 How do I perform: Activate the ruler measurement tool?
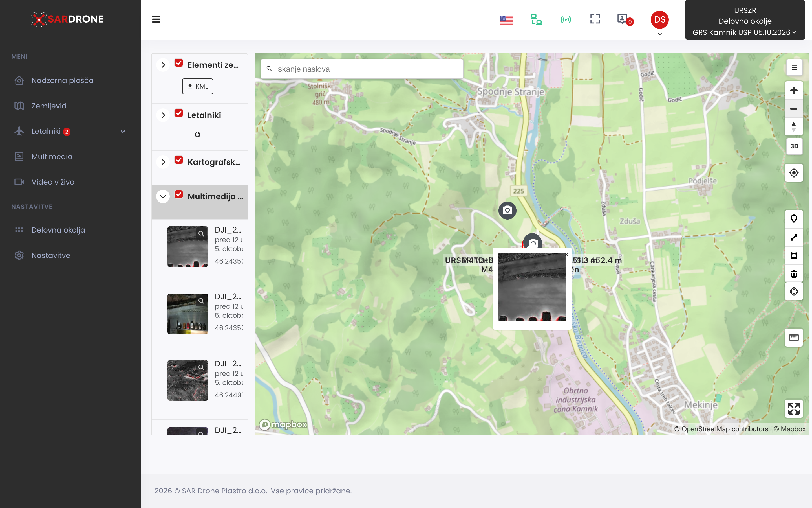pyautogui.click(x=794, y=337)
